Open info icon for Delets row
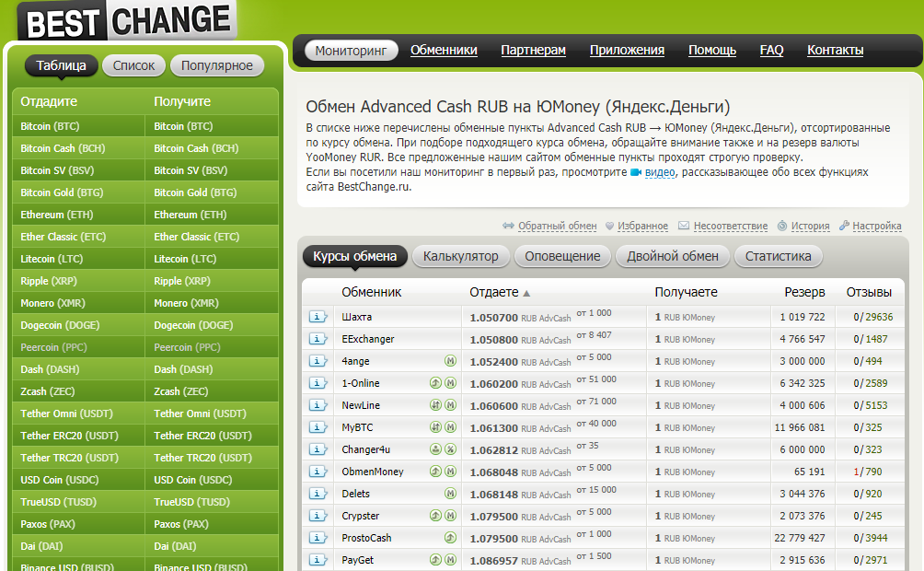Image resolution: width=924 pixels, height=571 pixels. coord(318,494)
